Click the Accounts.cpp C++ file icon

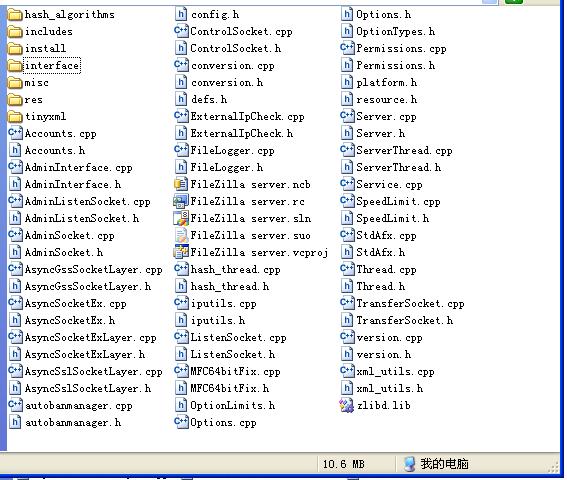pos(15,133)
